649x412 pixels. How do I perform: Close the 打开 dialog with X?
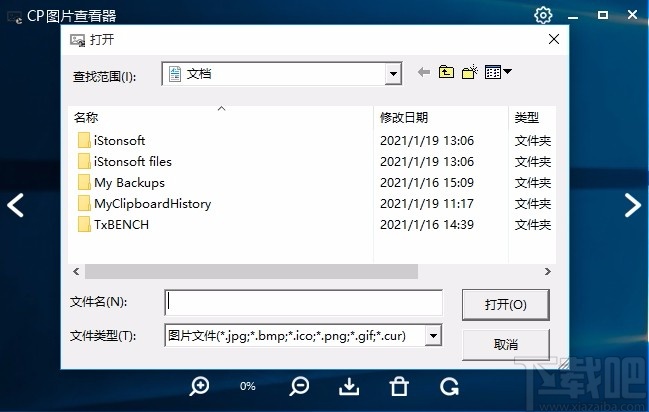(x=554, y=39)
